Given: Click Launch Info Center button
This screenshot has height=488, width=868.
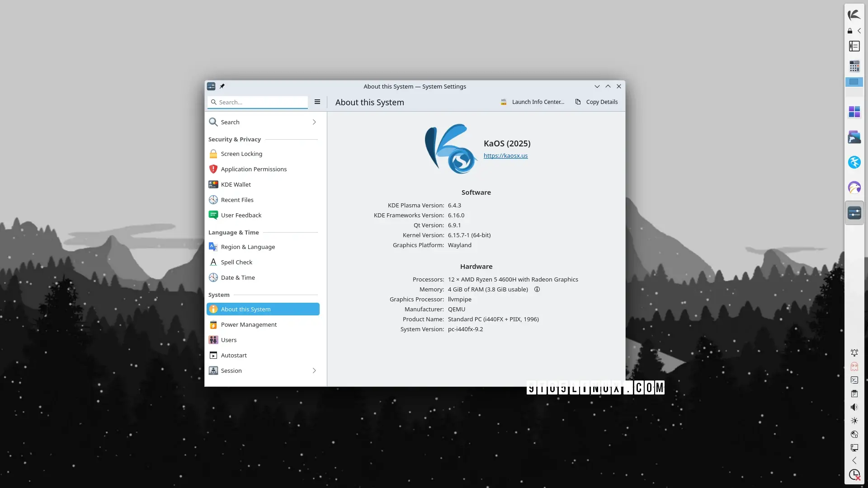Looking at the screenshot, I should 533,102.
